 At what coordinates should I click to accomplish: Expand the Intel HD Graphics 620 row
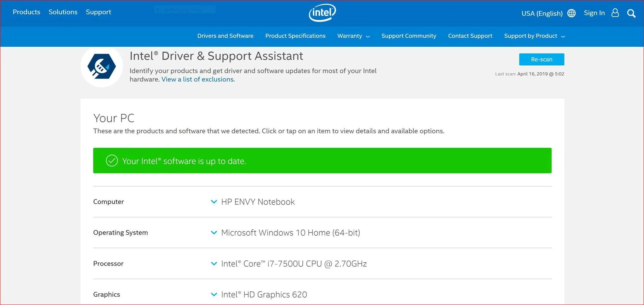214,294
